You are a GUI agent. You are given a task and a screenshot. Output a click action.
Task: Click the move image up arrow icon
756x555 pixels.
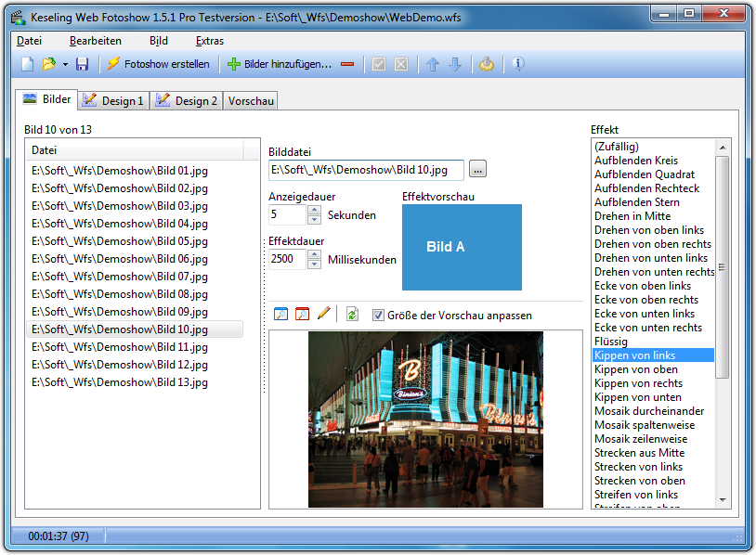433,64
